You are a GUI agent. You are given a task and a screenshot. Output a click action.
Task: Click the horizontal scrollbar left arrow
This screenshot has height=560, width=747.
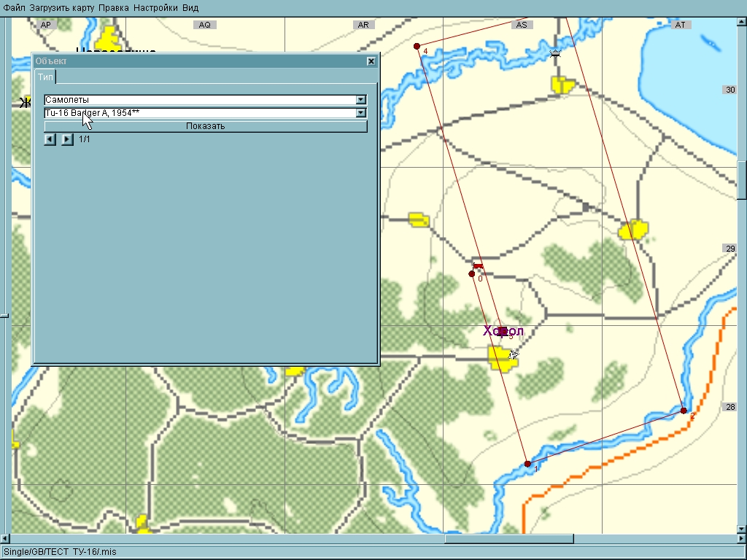[5, 539]
